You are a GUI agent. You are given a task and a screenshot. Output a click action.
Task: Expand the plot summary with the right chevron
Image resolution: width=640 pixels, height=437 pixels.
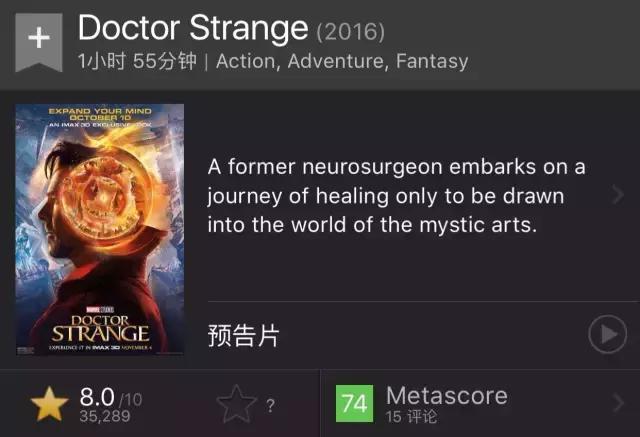tap(617, 195)
